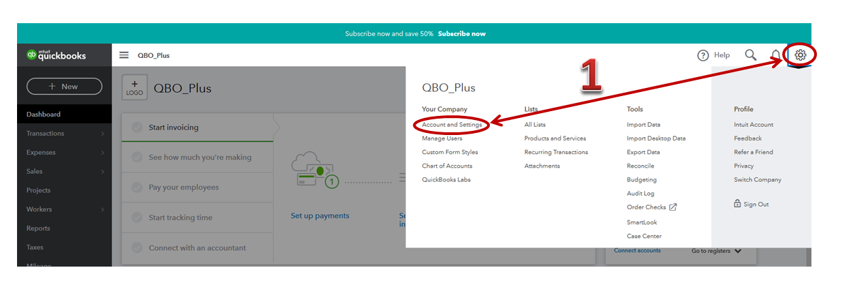Open Reconcile tool
The width and height of the screenshot is (868, 300).
[640, 166]
